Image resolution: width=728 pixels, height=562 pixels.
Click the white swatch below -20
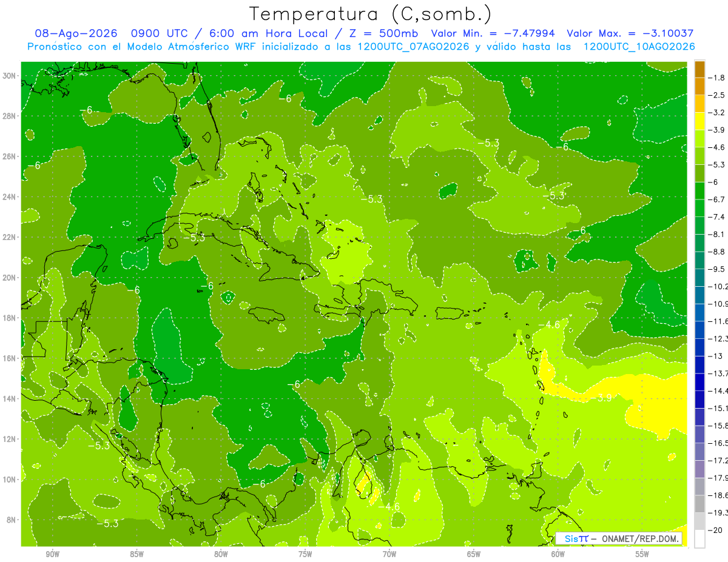pos(699,539)
